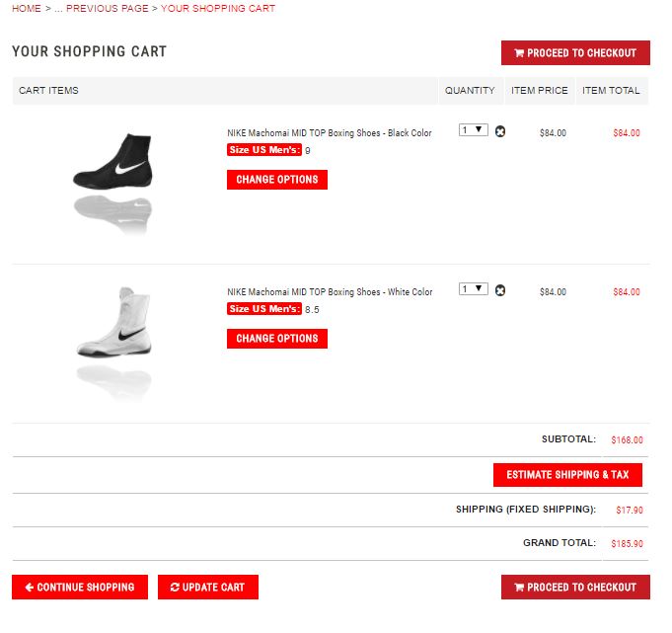
Task: Change options for the white color shoes
Action: point(277,339)
